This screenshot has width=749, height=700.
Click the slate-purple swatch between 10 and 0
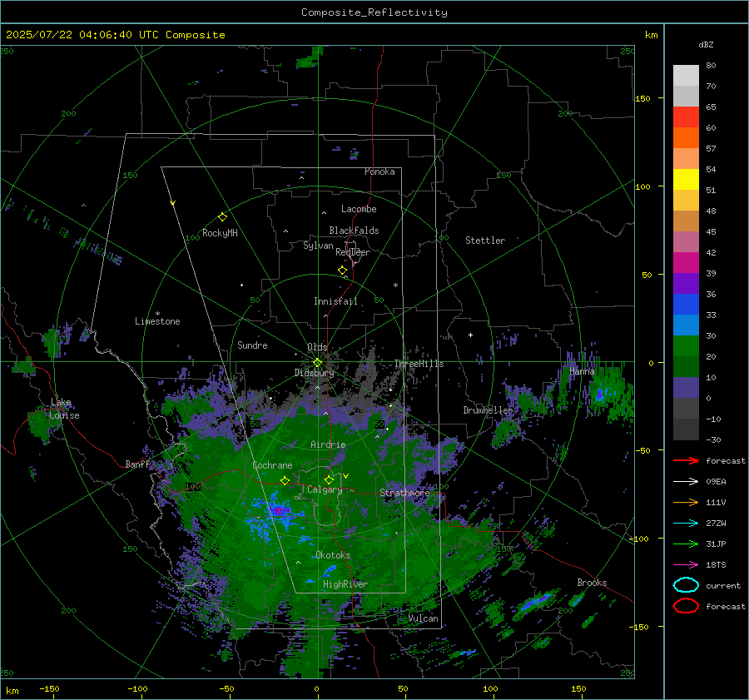coord(686,388)
